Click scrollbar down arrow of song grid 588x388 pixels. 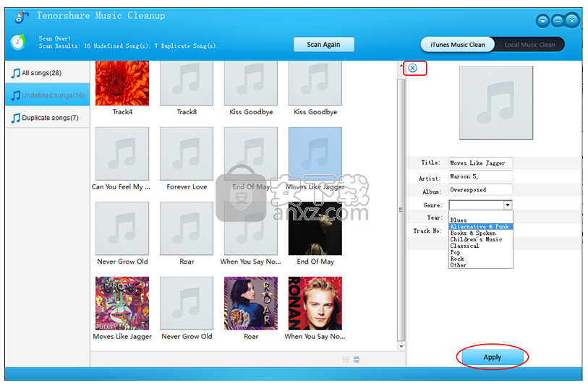point(401,346)
